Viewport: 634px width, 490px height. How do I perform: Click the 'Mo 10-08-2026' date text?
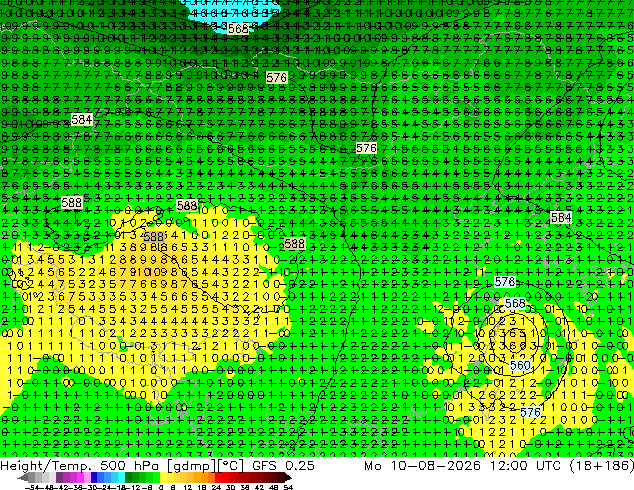coord(423,466)
